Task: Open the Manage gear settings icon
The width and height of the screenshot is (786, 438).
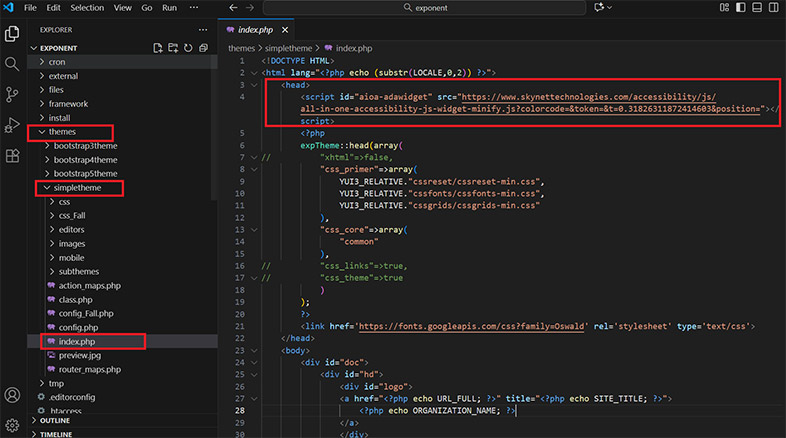Action: click(12, 425)
